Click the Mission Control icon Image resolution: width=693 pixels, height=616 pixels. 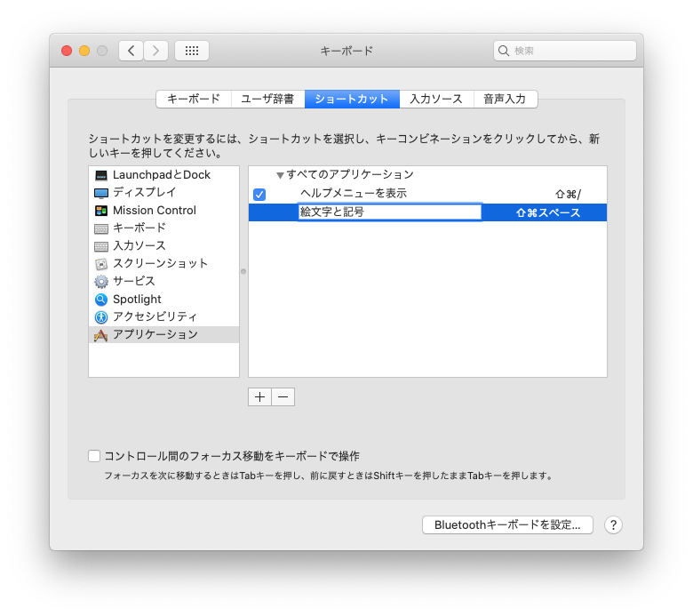pos(101,211)
